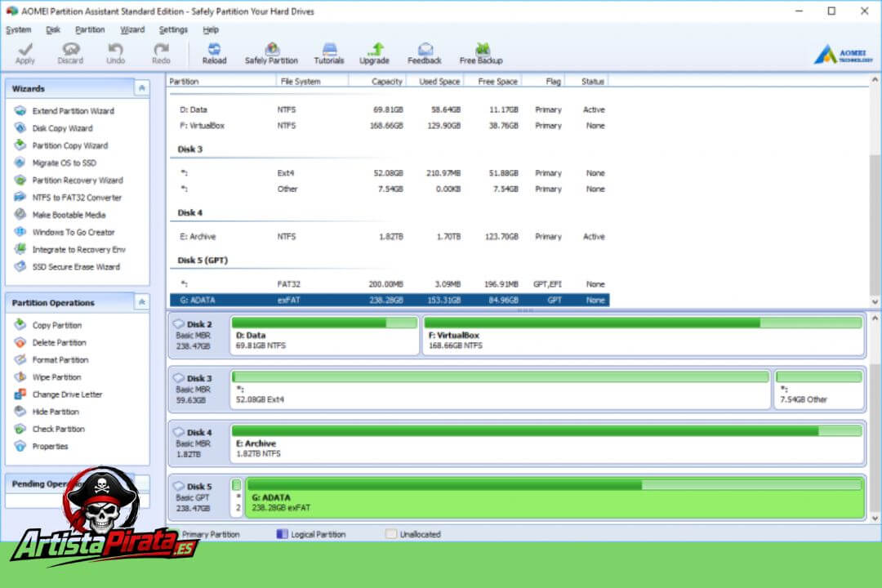
Task: Select Check Partition operation
Action: point(50,430)
